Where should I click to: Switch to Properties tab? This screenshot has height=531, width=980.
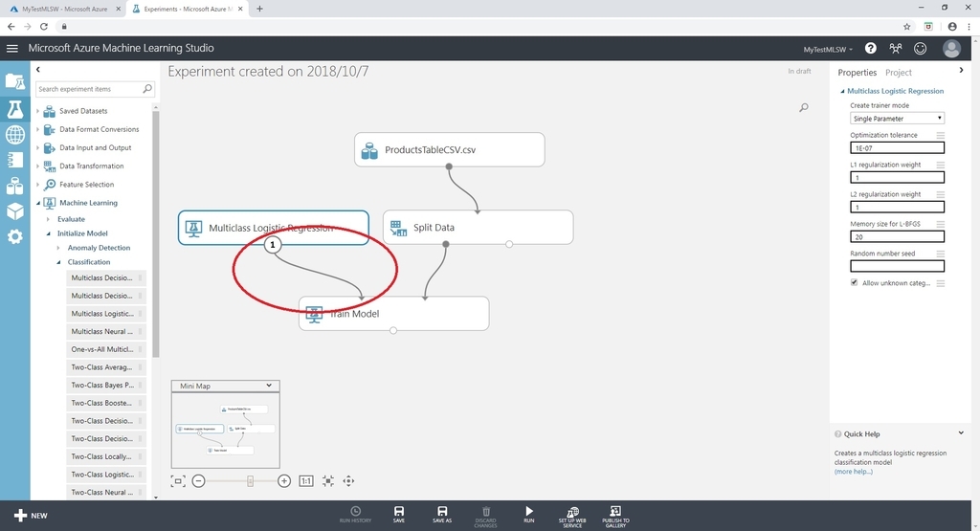tap(857, 73)
